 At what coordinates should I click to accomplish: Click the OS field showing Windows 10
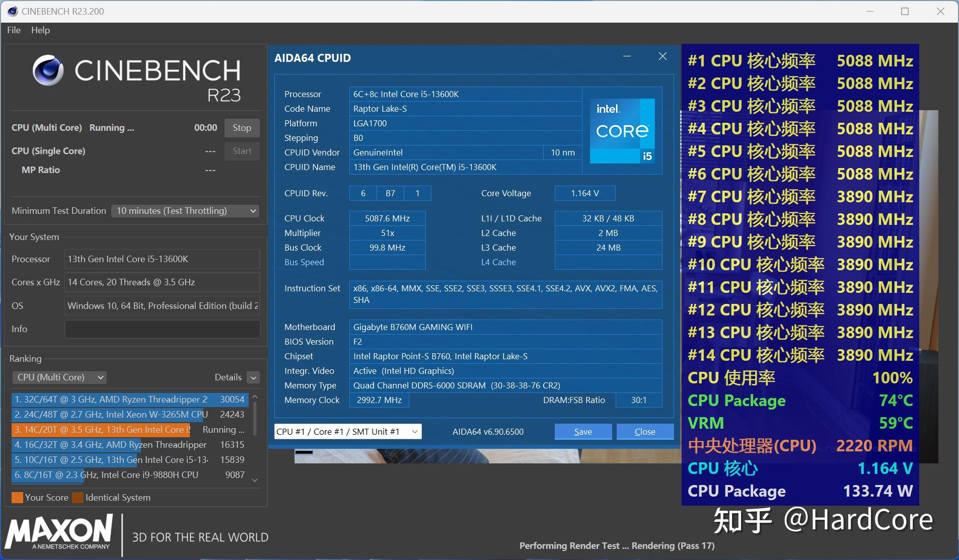162,306
